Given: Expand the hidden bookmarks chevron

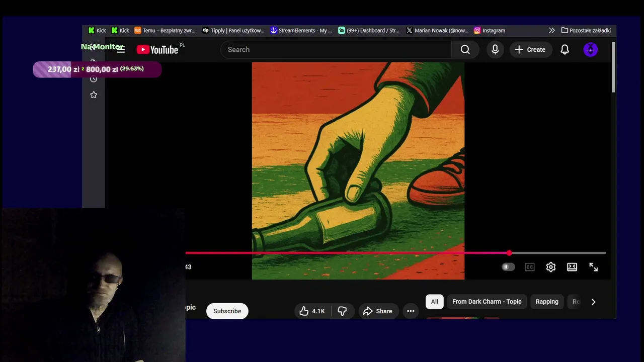Looking at the screenshot, I should 552,30.
